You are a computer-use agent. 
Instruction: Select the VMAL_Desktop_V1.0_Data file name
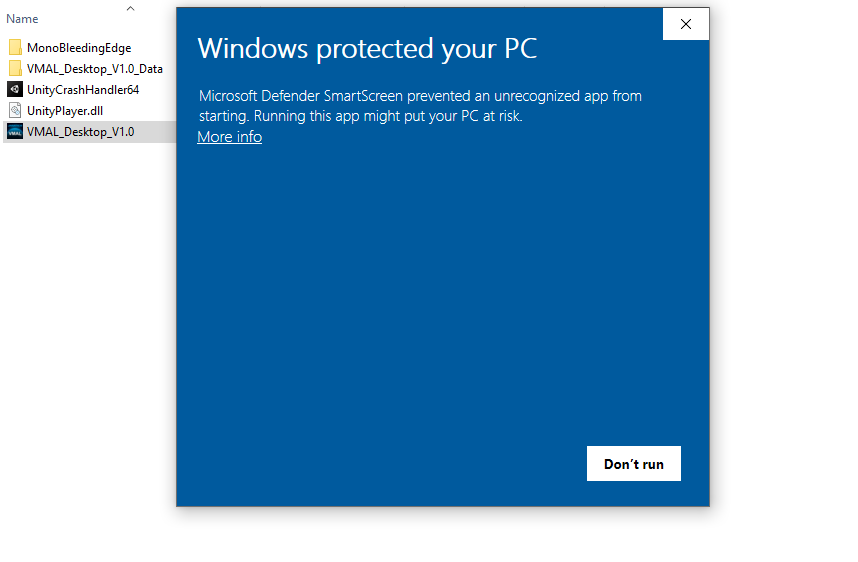click(x=95, y=69)
